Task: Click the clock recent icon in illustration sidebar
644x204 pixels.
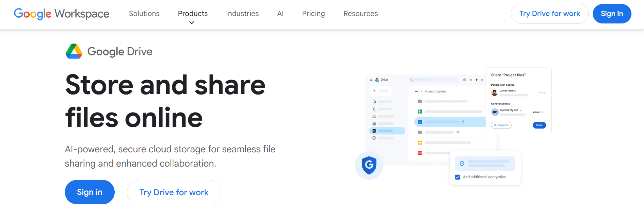Action: click(374, 138)
